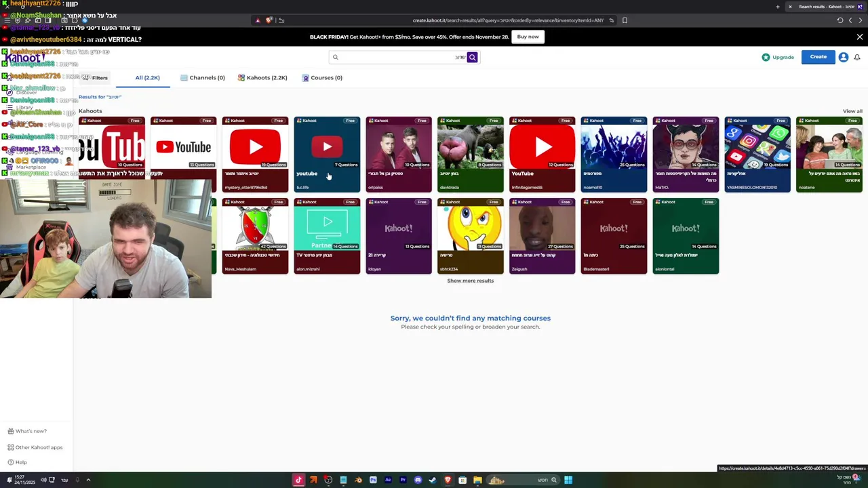Click Show more results

point(470,281)
